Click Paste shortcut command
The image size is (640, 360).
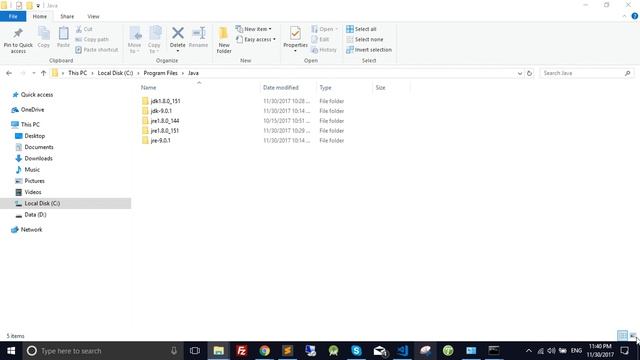pos(97,49)
